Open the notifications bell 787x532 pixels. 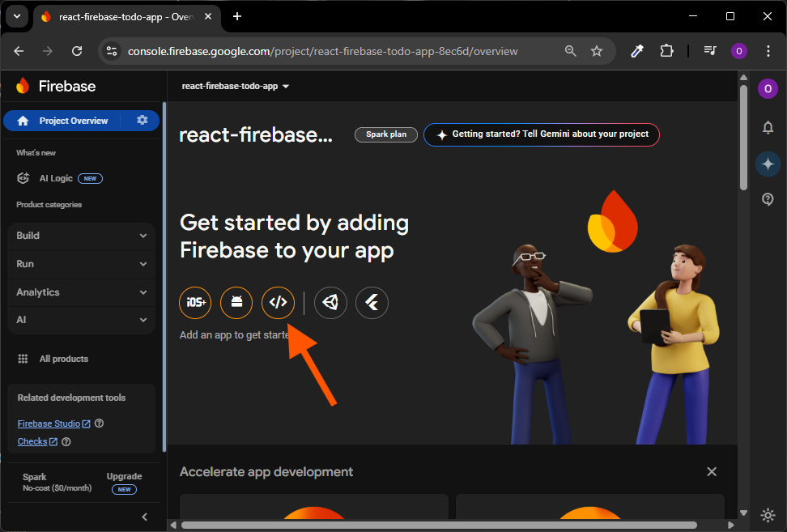coord(768,127)
